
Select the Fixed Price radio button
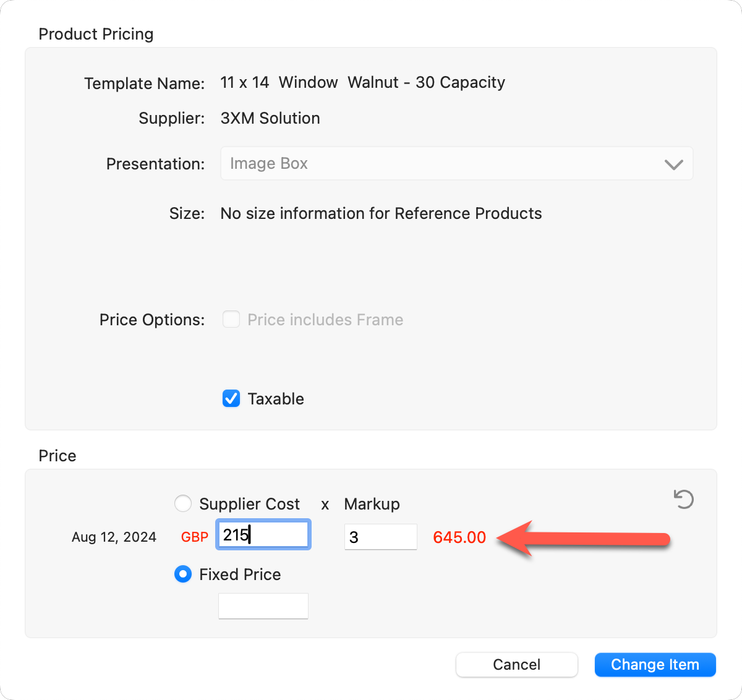183,574
